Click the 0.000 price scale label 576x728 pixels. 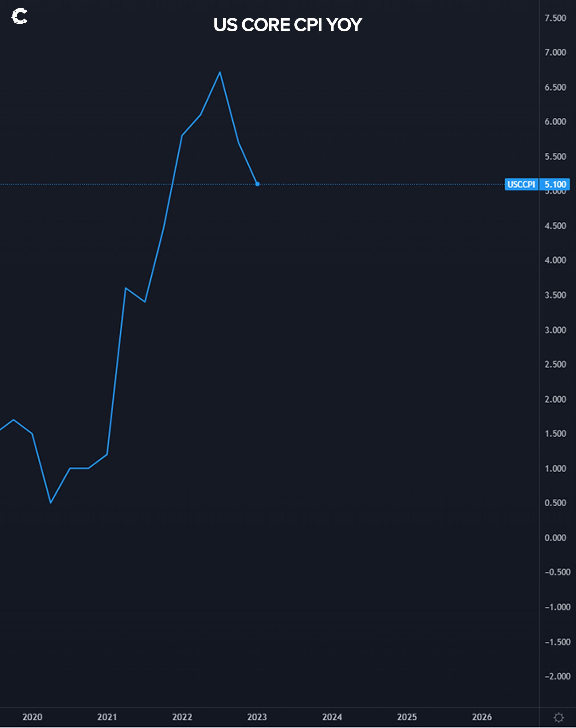(x=555, y=538)
